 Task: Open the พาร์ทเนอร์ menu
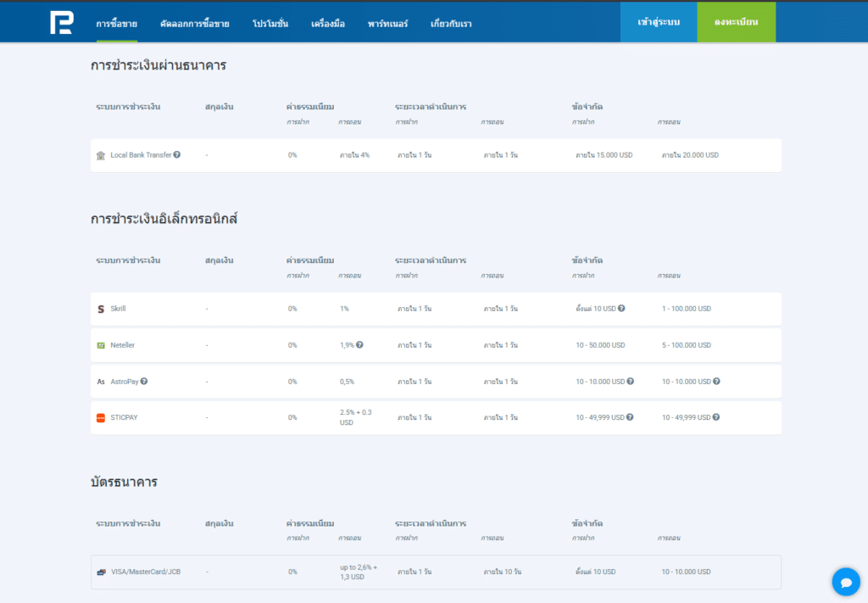(387, 24)
